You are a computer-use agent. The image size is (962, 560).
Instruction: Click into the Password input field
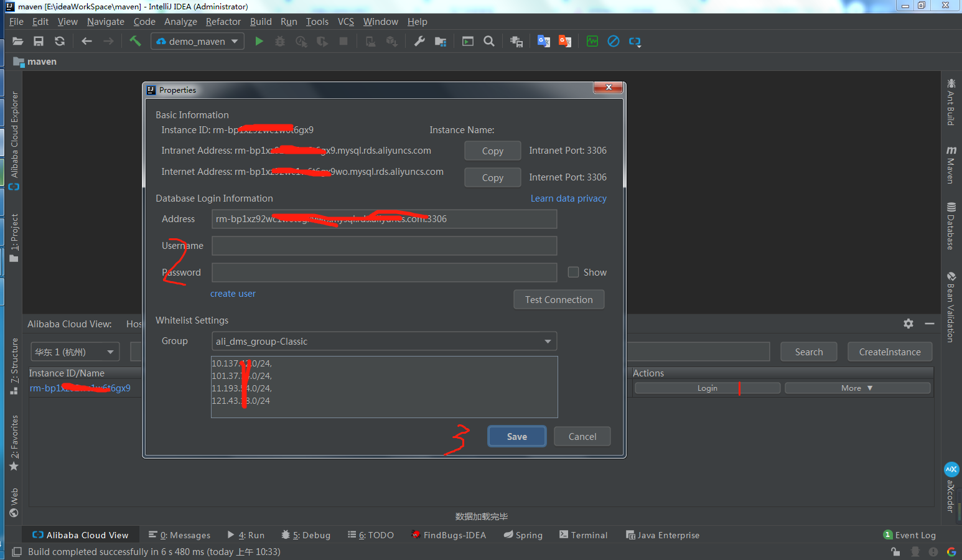(x=384, y=273)
